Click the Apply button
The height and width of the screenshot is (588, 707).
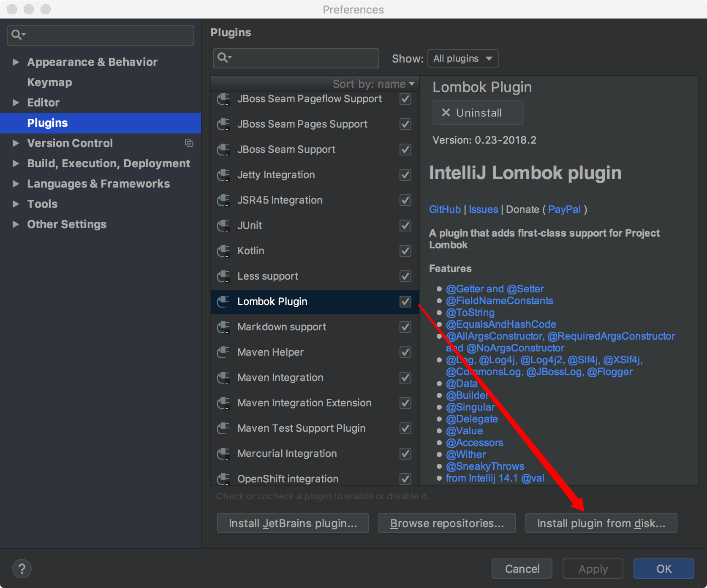click(x=593, y=569)
